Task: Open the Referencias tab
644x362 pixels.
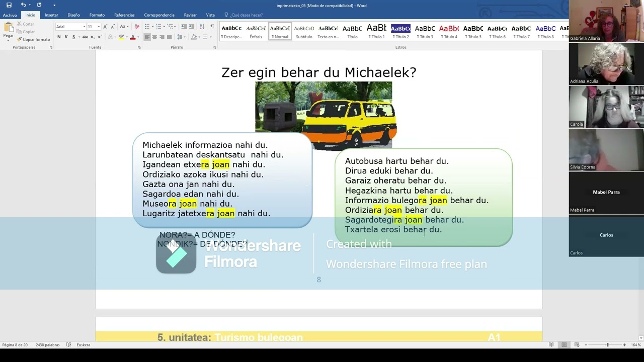Action: coord(124,15)
